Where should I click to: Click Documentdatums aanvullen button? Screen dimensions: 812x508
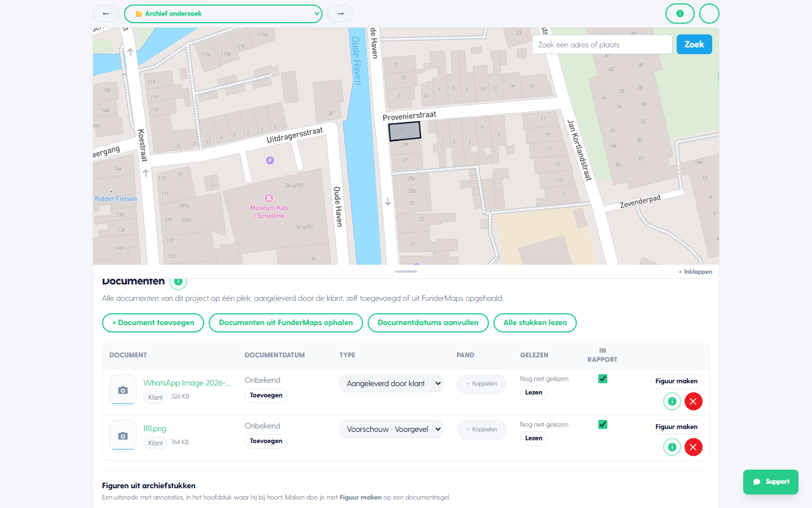coord(428,323)
